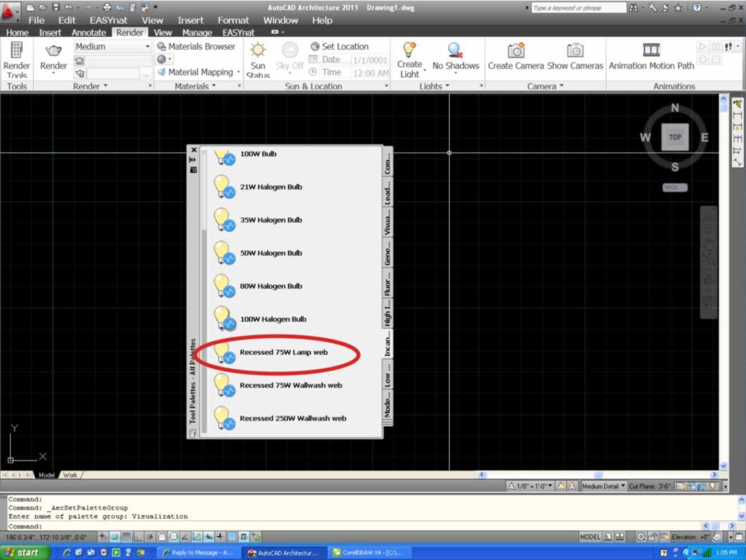
Task: Select the 21W Halogen Bulb light tool
Action: pos(258,187)
